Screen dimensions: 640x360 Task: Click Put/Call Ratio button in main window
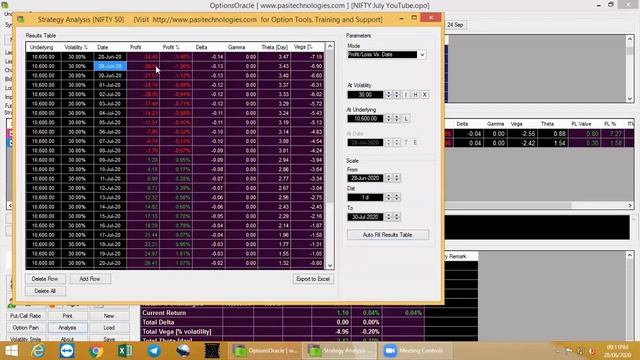[x=26, y=316]
